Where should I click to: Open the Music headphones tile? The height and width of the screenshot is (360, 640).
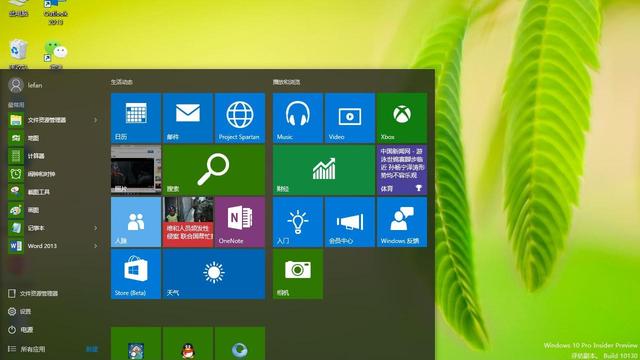click(298, 118)
